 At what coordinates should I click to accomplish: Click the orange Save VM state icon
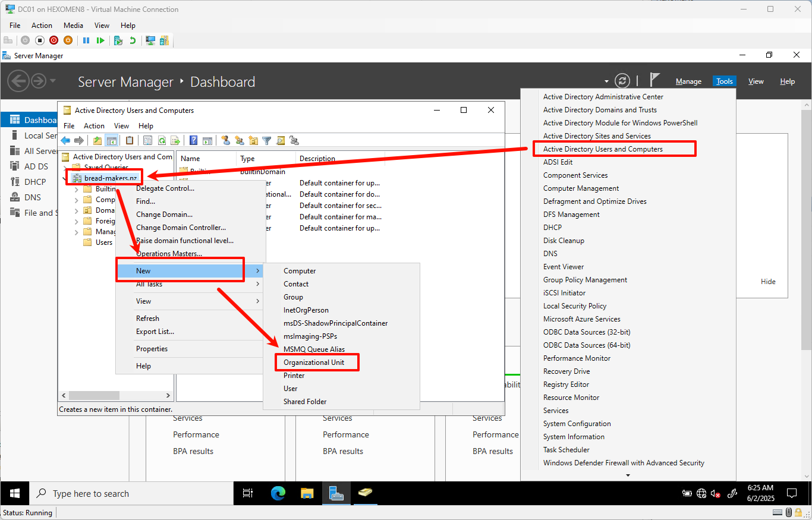[68, 40]
